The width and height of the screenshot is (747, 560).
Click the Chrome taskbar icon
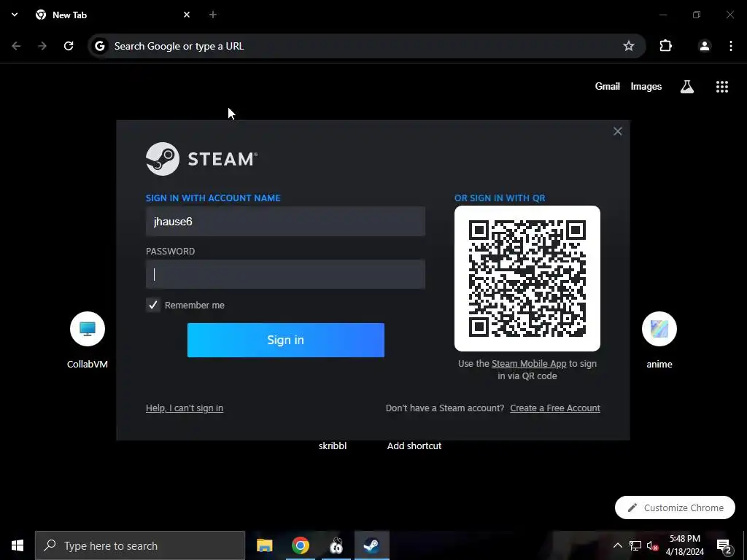point(300,545)
